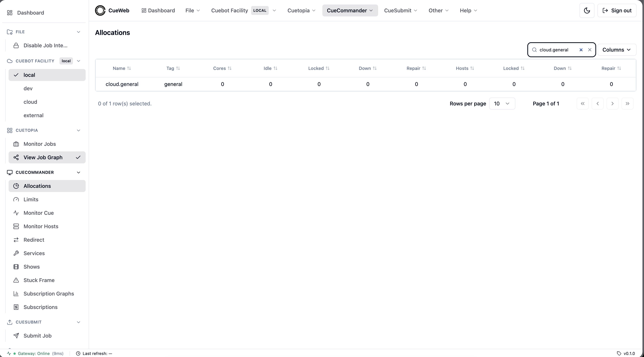Open the Cuetopia menu in navbar

click(x=301, y=10)
